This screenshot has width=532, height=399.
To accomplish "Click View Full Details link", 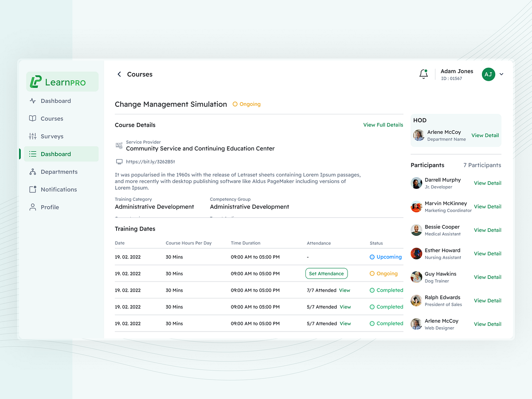I will click(x=383, y=125).
